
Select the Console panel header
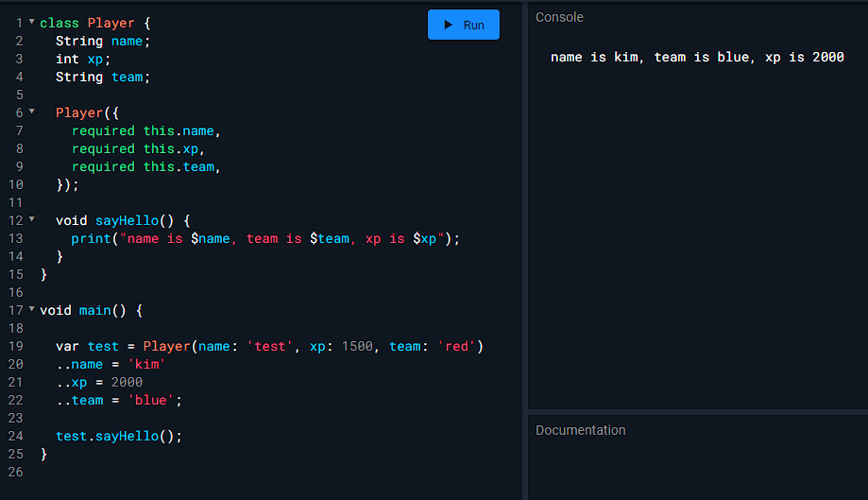(x=559, y=17)
